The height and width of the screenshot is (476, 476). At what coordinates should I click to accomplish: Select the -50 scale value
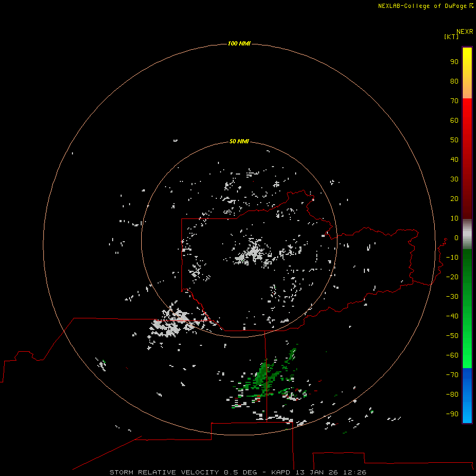pos(452,336)
